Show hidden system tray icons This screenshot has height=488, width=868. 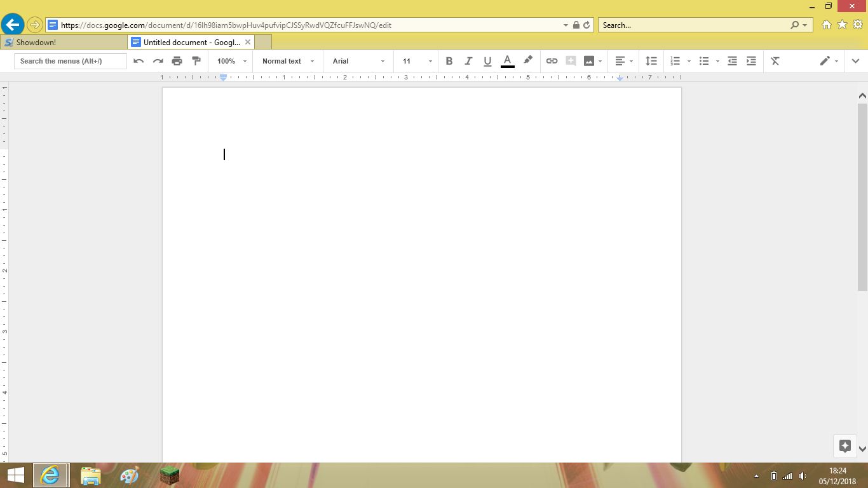(x=756, y=476)
